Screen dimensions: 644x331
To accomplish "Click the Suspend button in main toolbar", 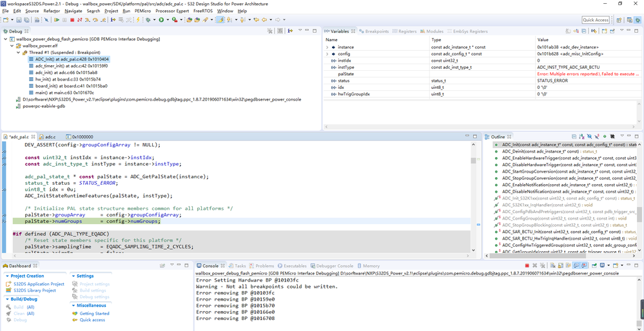I will coord(64,20).
